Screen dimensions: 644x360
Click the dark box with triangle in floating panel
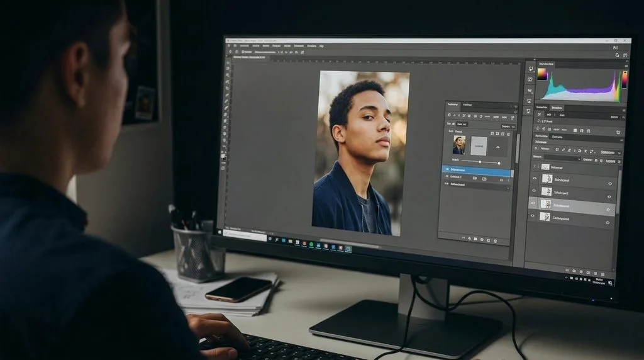[498, 147]
